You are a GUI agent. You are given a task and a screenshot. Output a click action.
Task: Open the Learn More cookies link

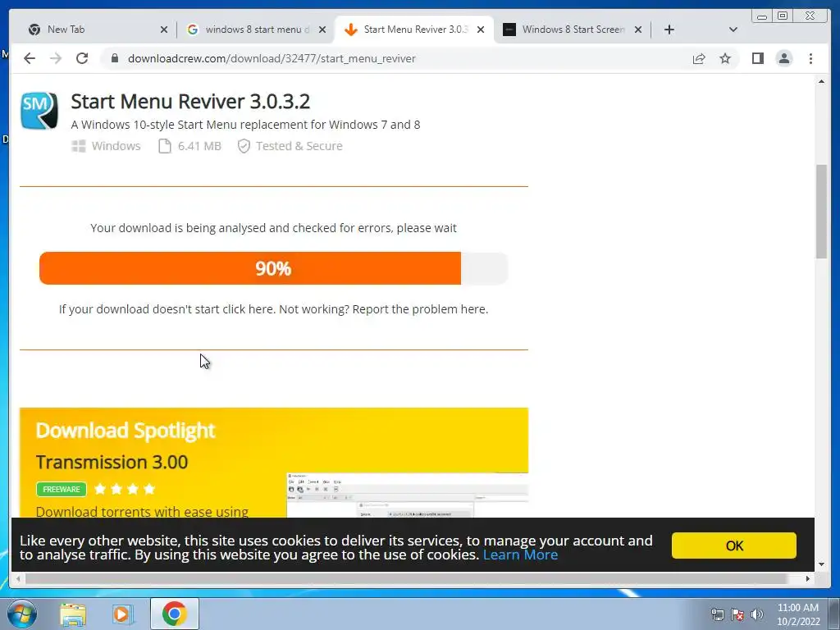pyautogui.click(x=520, y=555)
